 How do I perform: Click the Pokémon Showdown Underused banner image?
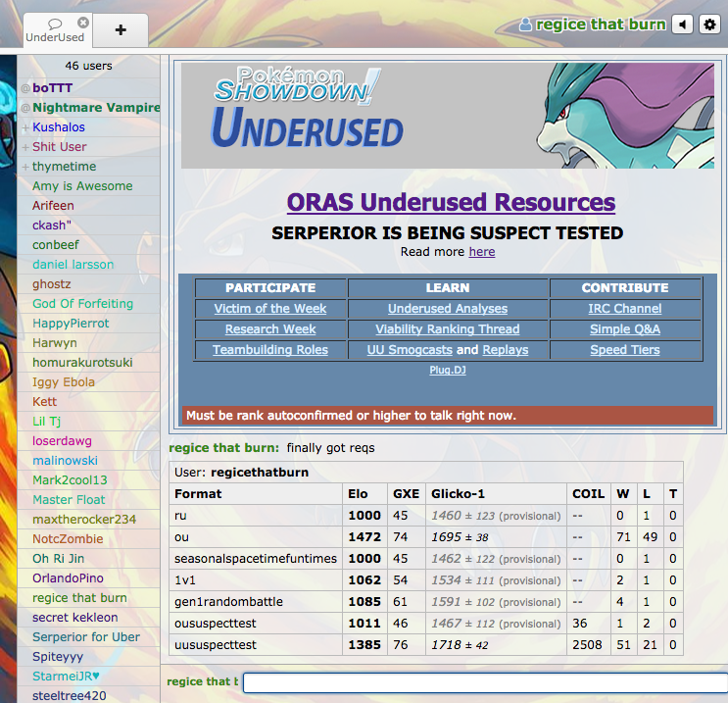click(448, 116)
